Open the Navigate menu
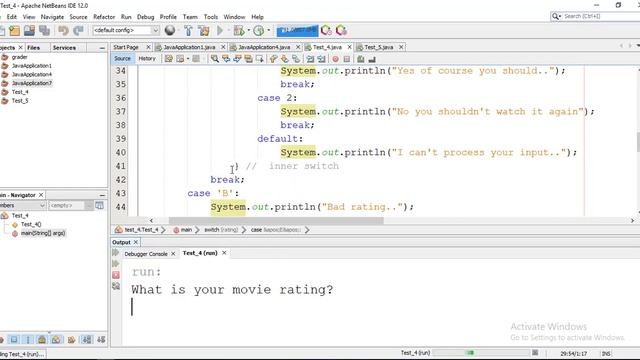The height and width of the screenshot is (360, 640). [52, 17]
